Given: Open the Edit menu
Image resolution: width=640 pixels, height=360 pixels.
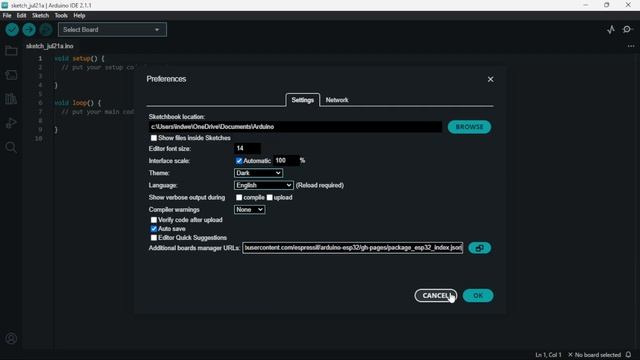Looking at the screenshot, I should (x=21, y=16).
